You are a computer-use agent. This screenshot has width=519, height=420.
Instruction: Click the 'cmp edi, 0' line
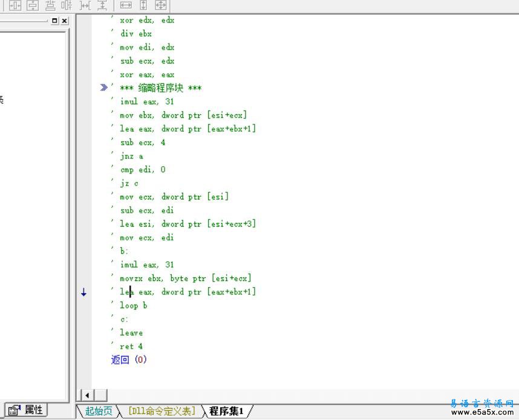pyautogui.click(x=143, y=170)
